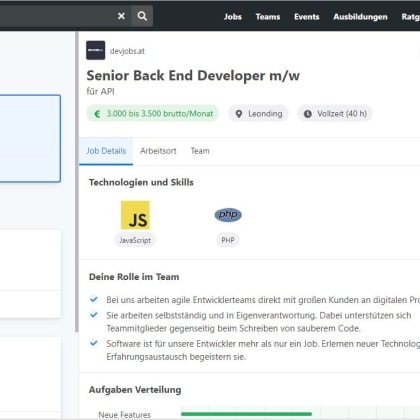Viewport: 420px width, 420px height.
Task: Click checkmark beside 'Bei uns arbeiten agile'
Action: click(94, 299)
